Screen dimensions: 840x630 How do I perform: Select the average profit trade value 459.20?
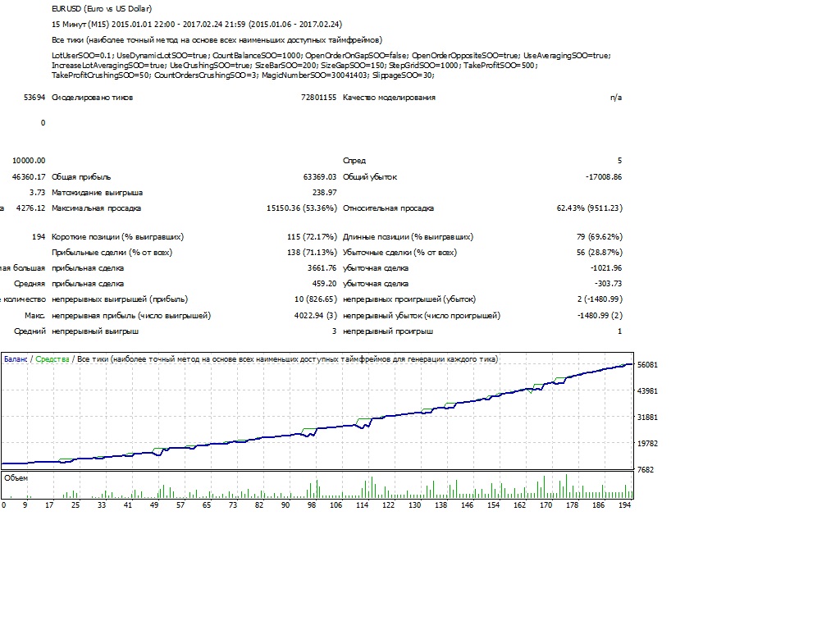(x=325, y=283)
